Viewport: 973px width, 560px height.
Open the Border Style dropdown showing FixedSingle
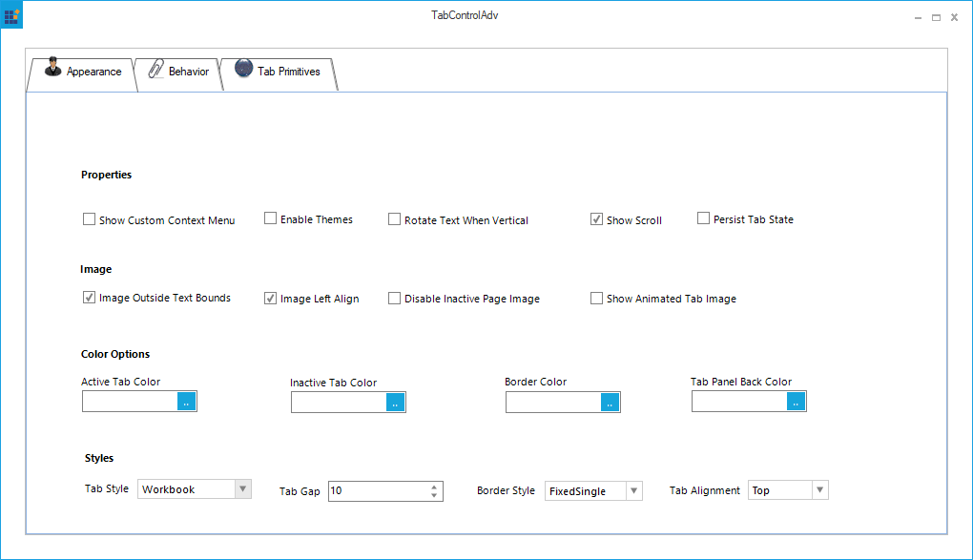pos(636,490)
